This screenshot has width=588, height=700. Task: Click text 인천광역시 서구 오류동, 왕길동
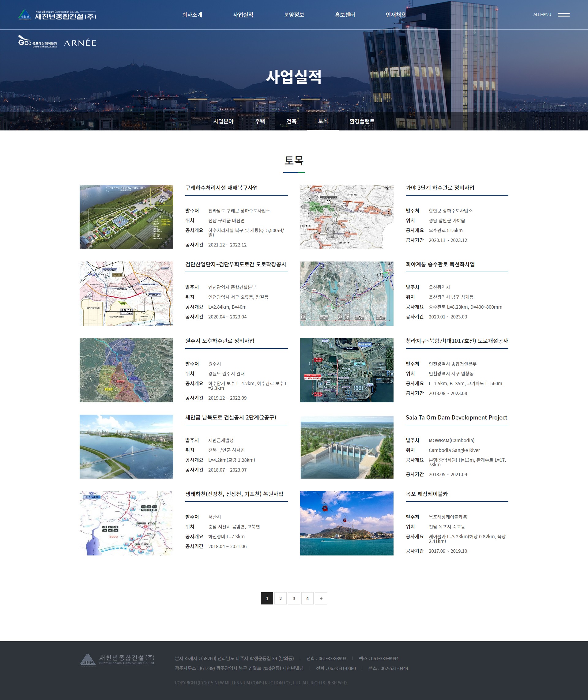[238, 297]
